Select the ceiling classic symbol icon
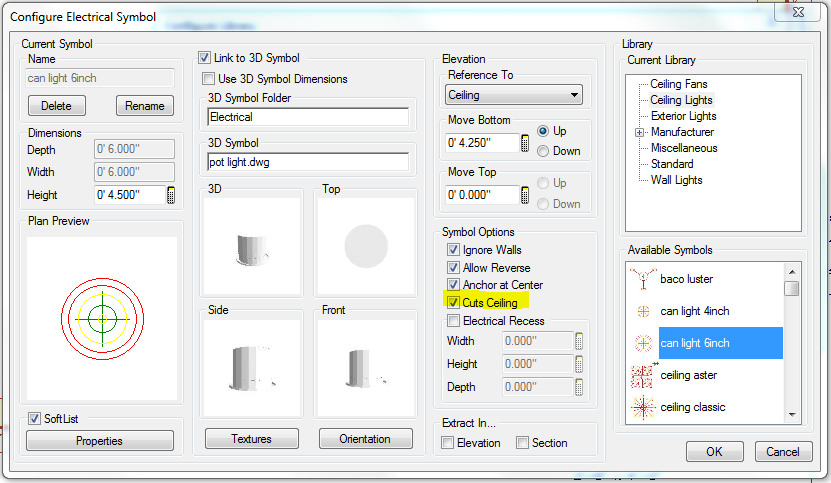 (x=643, y=407)
